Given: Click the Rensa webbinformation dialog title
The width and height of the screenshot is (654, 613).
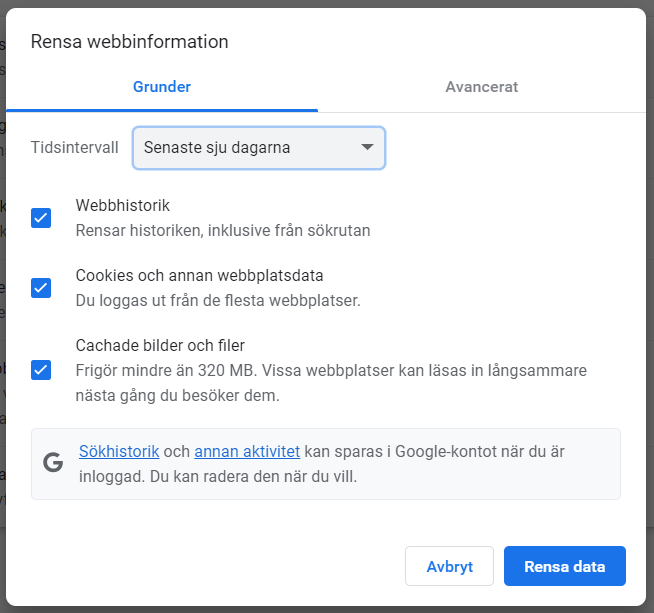Looking at the screenshot, I should [129, 42].
